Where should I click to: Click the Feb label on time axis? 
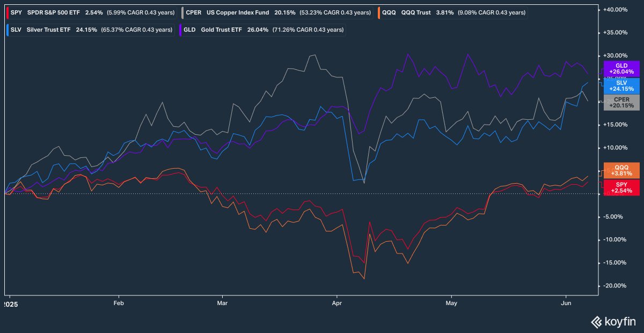(119, 303)
